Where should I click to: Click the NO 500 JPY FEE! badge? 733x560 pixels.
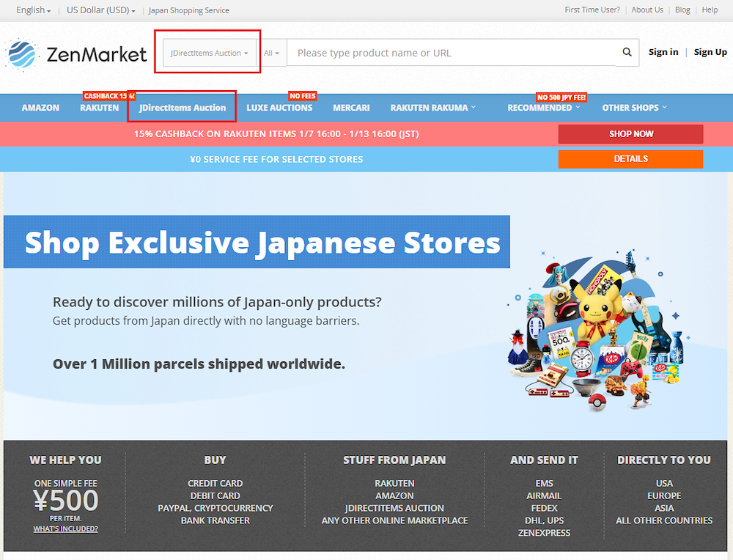click(x=561, y=97)
